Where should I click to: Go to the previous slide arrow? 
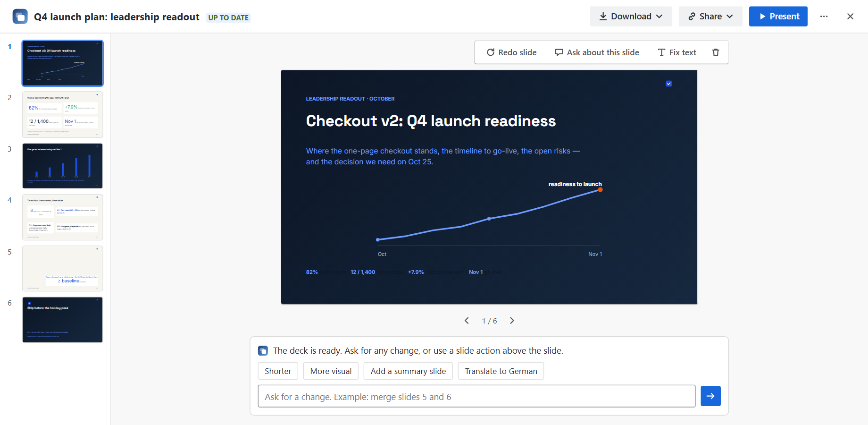click(x=467, y=321)
